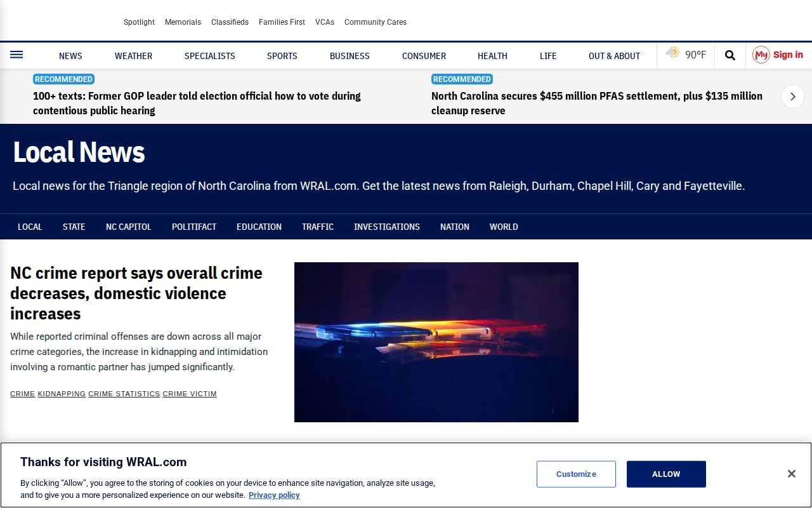
Task: Visit the Memorials page
Action: (183, 22)
